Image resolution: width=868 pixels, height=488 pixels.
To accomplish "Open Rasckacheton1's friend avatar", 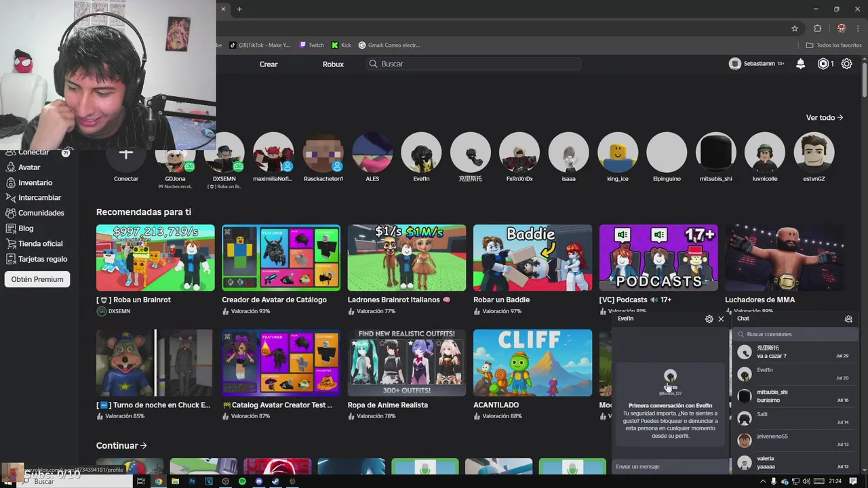I will (323, 152).
